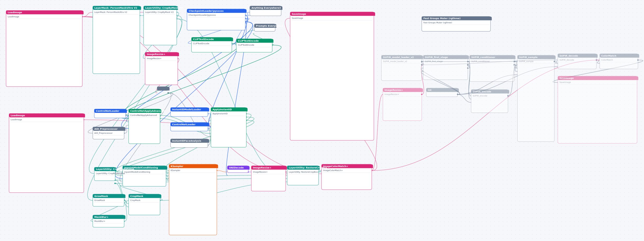Click the AIO_Preprocessor node title bar
644x241 pixels.
coord(109,129)
